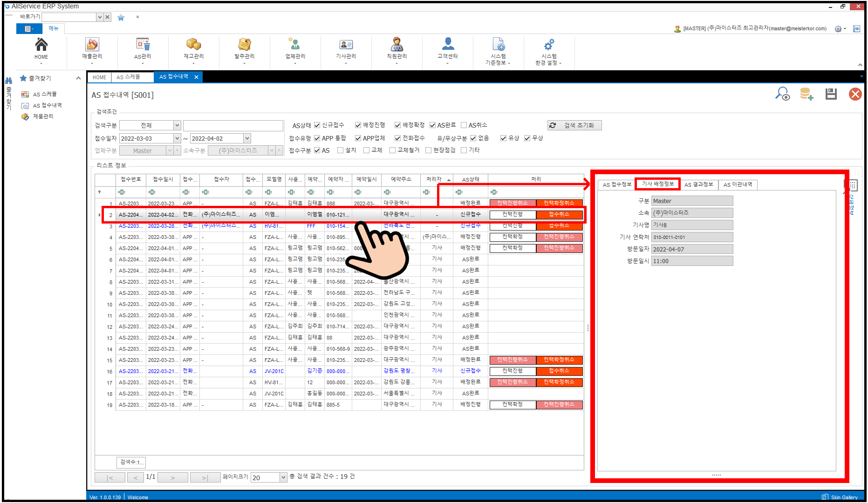Click the search keyword input field

pyautogui.click(x=233, y=125)
